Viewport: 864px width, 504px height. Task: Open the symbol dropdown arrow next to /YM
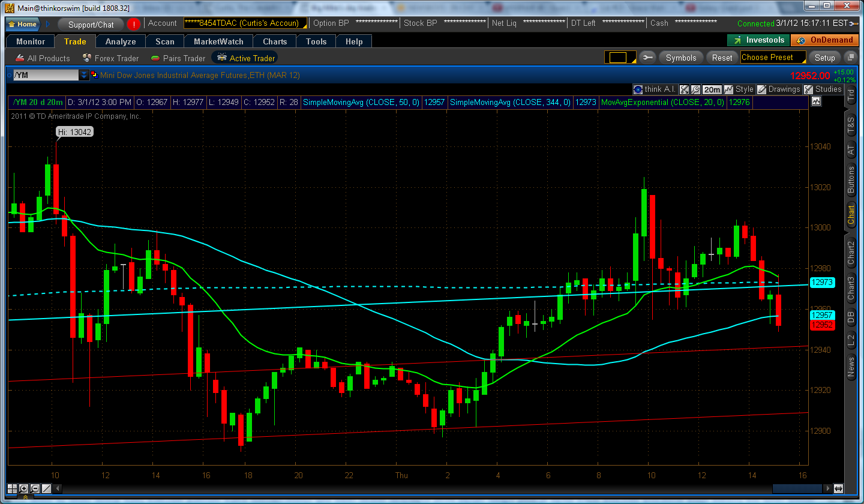click(x=84, y=75)
